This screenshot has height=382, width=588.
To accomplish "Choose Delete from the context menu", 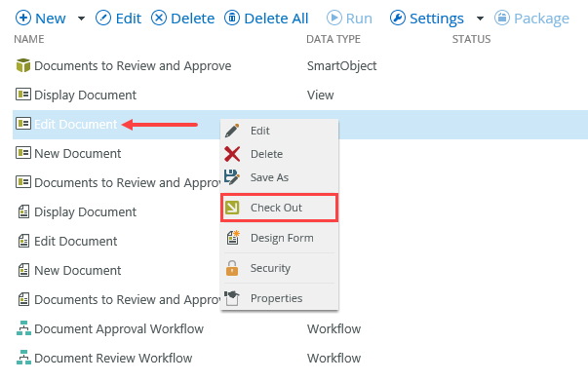I will (x=280, y=154).
